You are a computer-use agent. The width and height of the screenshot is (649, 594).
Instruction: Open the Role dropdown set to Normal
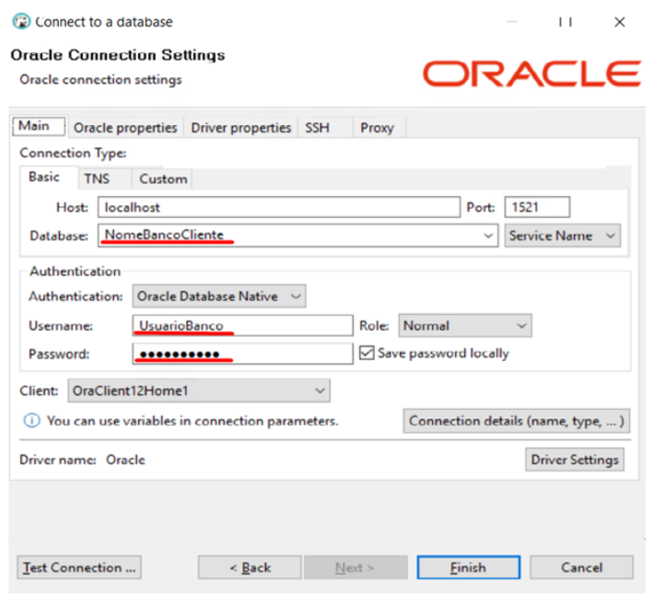465,326
